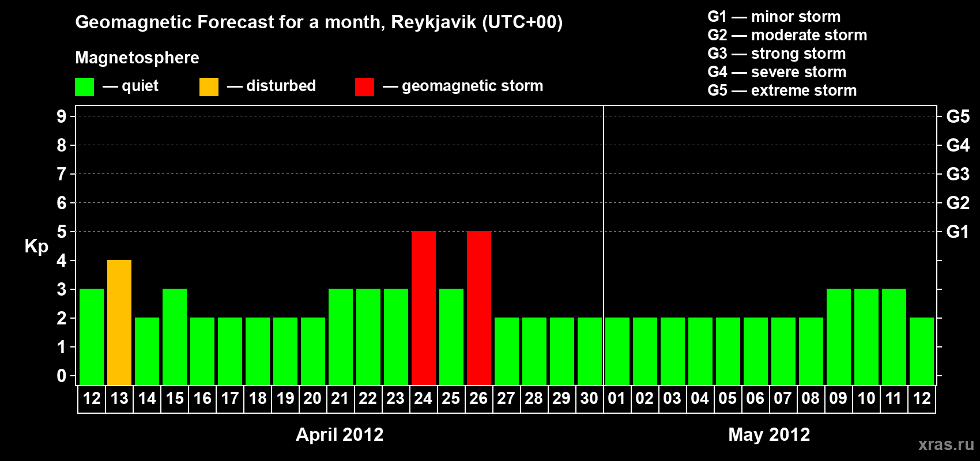Click the G1 label on the right axis
Screen dimensions: 980x461
958,232
